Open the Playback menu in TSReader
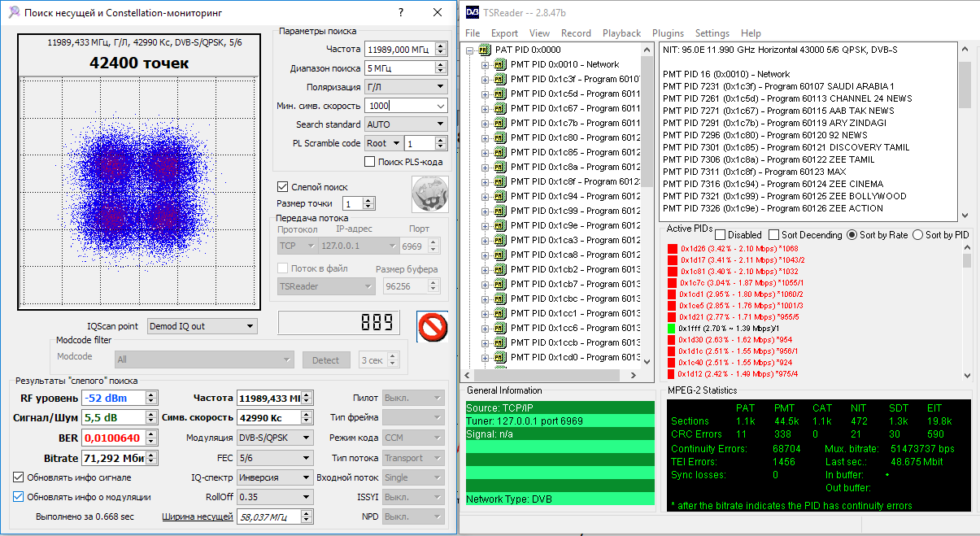The image size is (980, 536). [x=621, y=33]
